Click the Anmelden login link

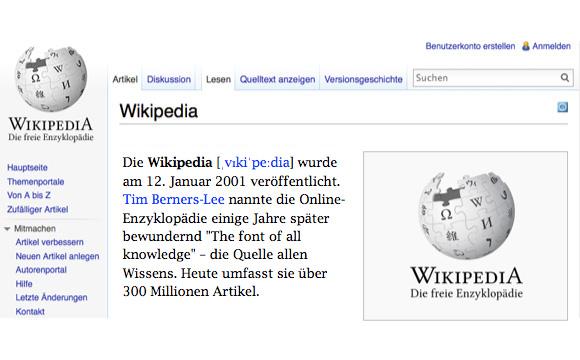pyautogui.click(x=551, y=46)
